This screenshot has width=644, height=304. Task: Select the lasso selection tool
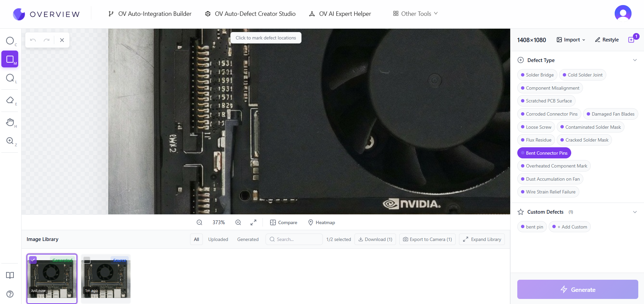pos(10,78)
